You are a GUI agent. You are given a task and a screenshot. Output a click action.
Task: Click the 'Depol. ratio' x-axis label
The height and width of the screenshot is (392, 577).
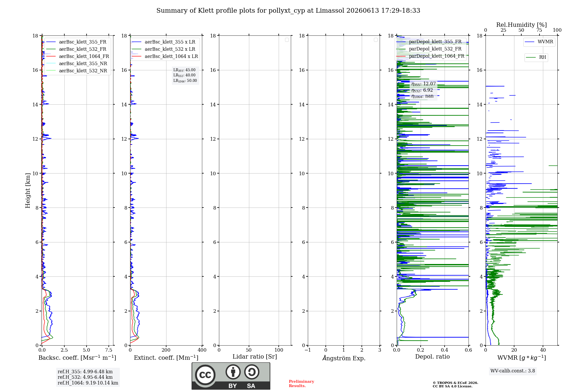click(x=432, y=357)
